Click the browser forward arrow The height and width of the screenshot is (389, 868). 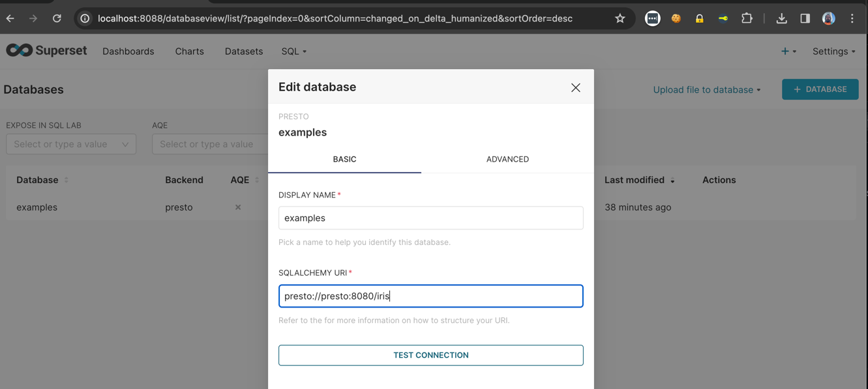tap(33, 19)
